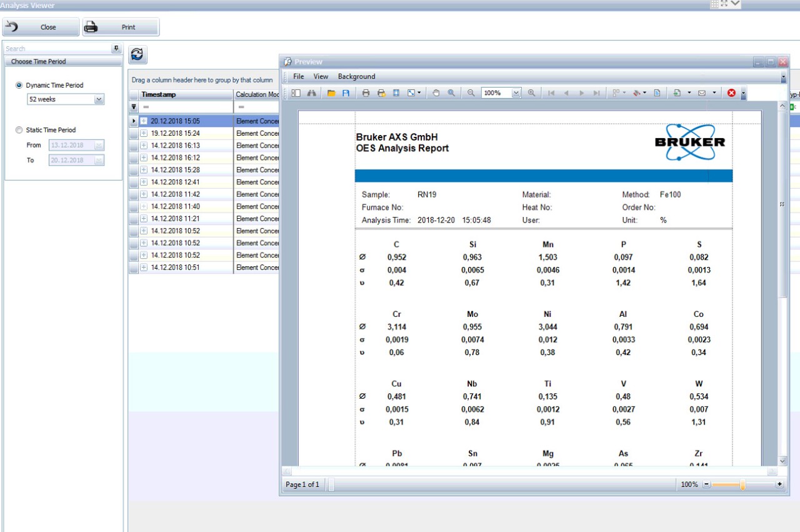This screenshot has width=800, height=532.
Task: Open the 52 weeks time period dropdown
Action: (x=99, y=99)
